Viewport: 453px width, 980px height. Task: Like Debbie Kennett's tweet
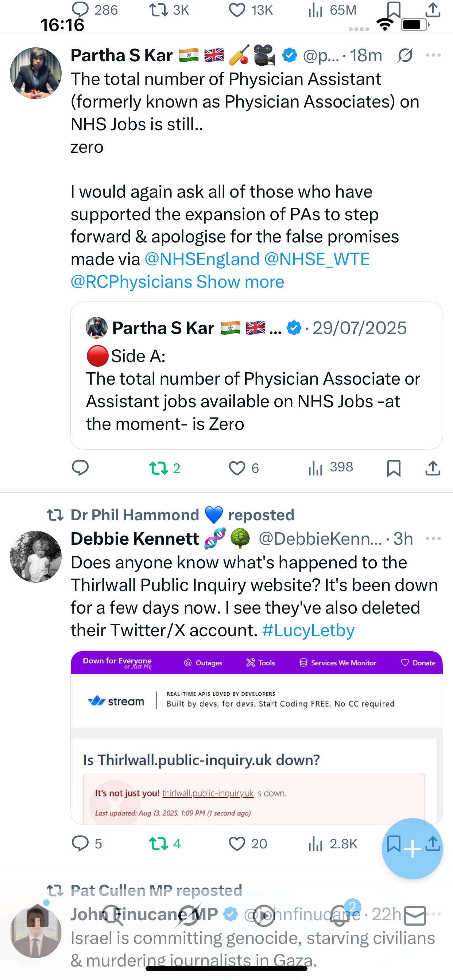point(237,844)
